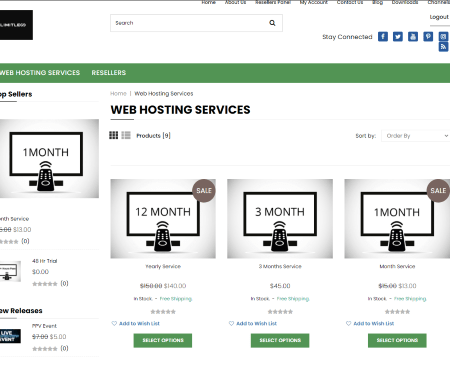This screenshot has width=450, height=366.
Task: Click the site logo
Action: 16,25
